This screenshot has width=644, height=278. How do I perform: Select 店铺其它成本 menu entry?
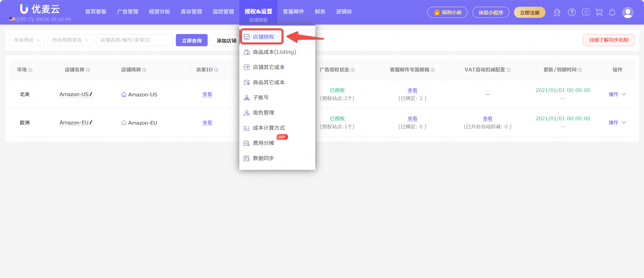277,67
